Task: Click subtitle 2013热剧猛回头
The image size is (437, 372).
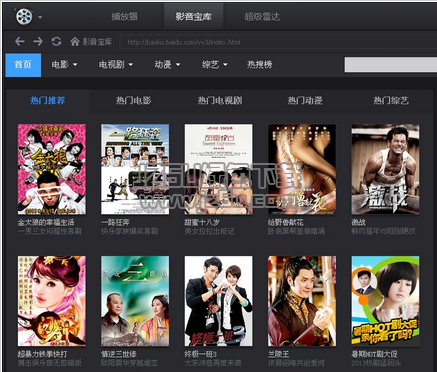Action: coord(376,363)
